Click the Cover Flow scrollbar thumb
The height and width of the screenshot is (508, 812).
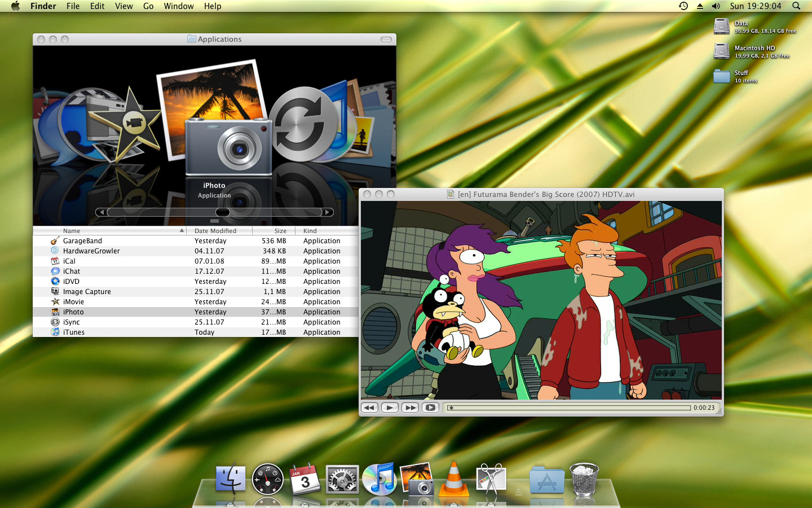223,212
